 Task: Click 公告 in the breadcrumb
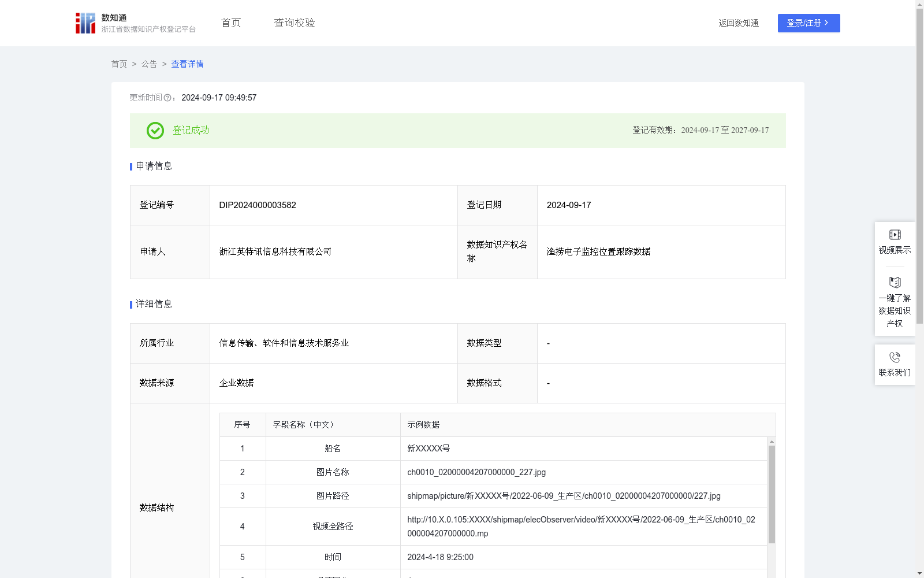(149, 64)
